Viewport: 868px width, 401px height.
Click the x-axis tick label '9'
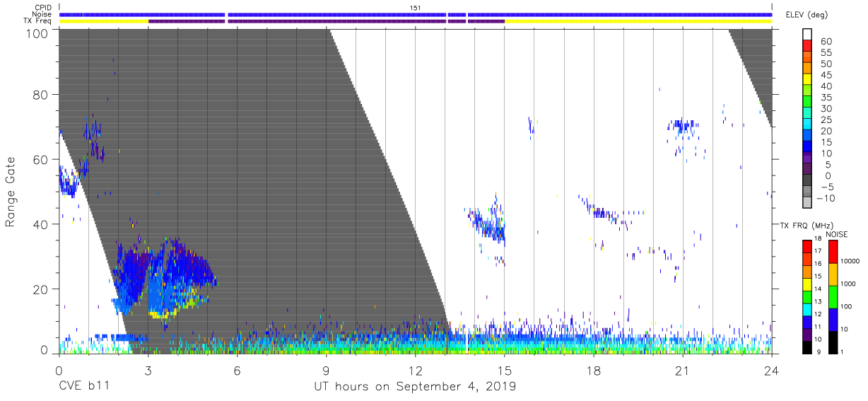point(326,371)
